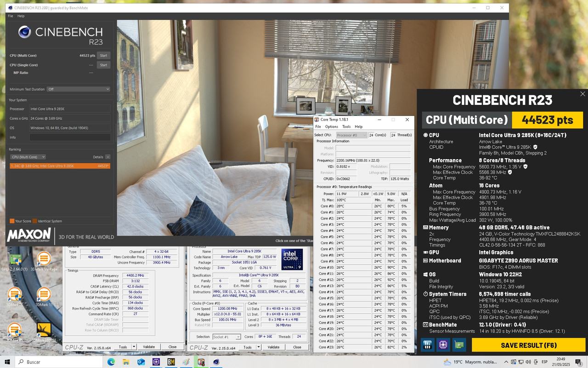Close the BenchMate result panel with the X
The width and height of the screenshot is (588, 368).
coord(582,94)
